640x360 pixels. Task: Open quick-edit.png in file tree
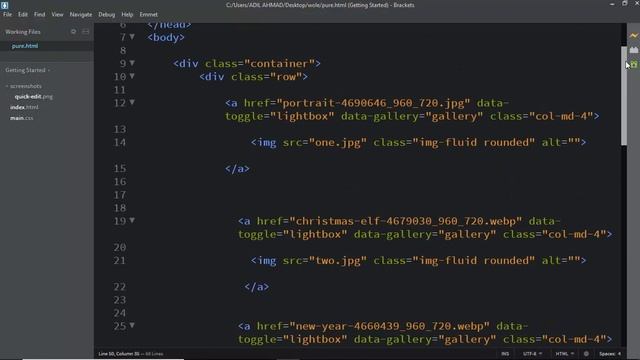tap(33, 97)
